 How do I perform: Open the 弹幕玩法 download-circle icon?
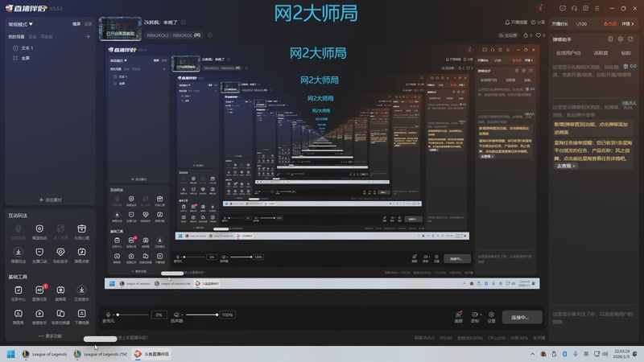coord(18,252)
